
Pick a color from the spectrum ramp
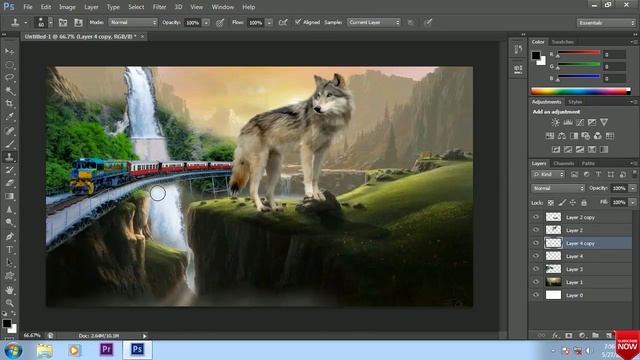(x=580, y=91)
